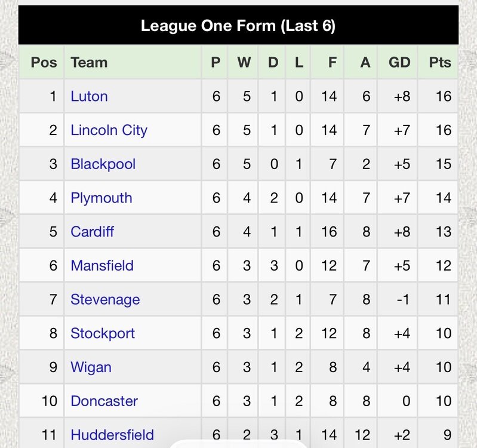Open the Cardiff team link

click(x=92, y=232)
